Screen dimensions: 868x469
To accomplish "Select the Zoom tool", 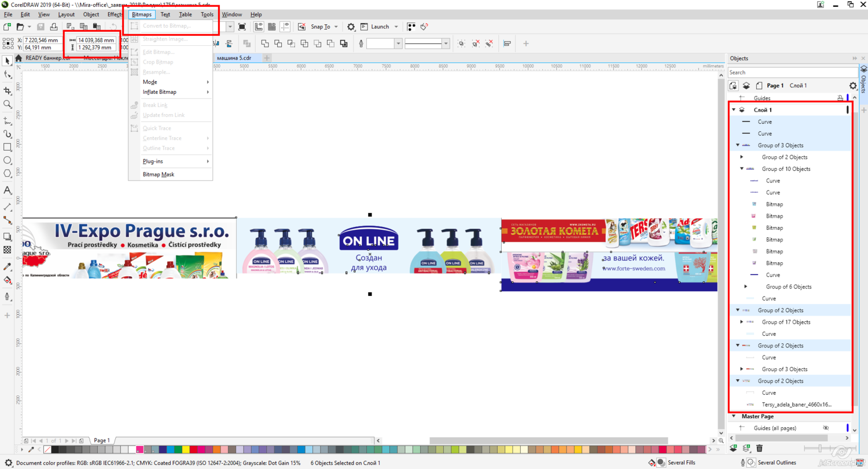I will point(8,104).
